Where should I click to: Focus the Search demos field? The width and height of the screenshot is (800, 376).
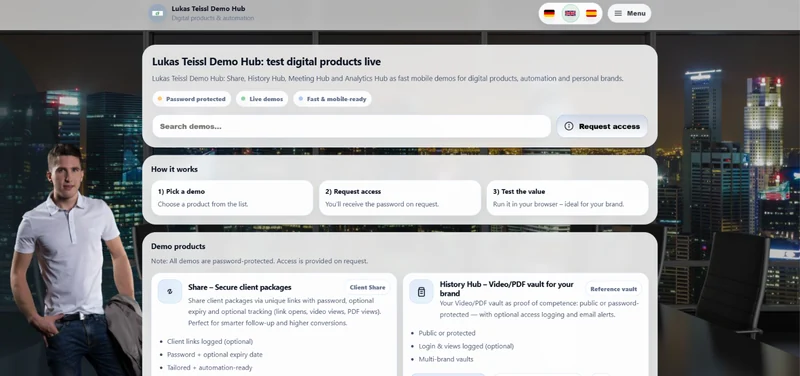point(352,126)
